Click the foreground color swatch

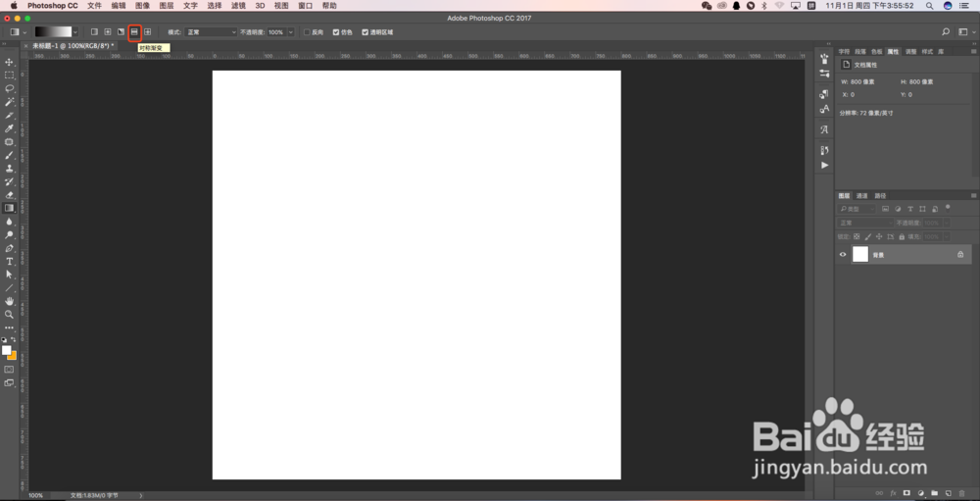point(6,350)
